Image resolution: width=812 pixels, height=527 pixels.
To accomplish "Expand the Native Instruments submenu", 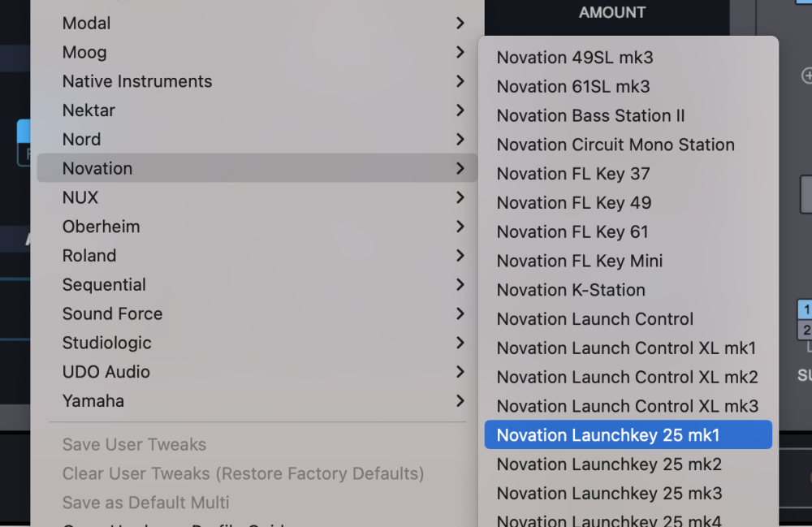I will click(137, 82).
